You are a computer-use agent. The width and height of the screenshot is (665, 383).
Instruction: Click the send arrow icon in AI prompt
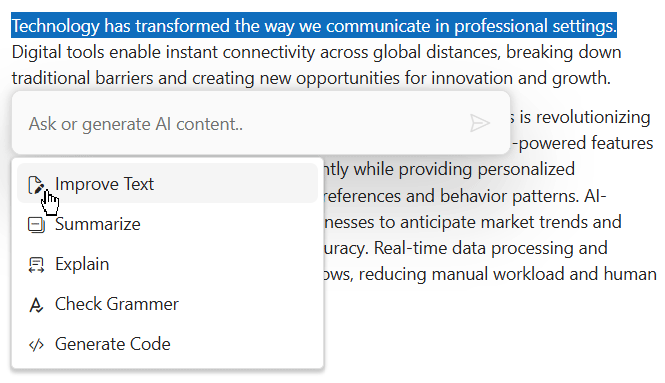pos(480,123)
